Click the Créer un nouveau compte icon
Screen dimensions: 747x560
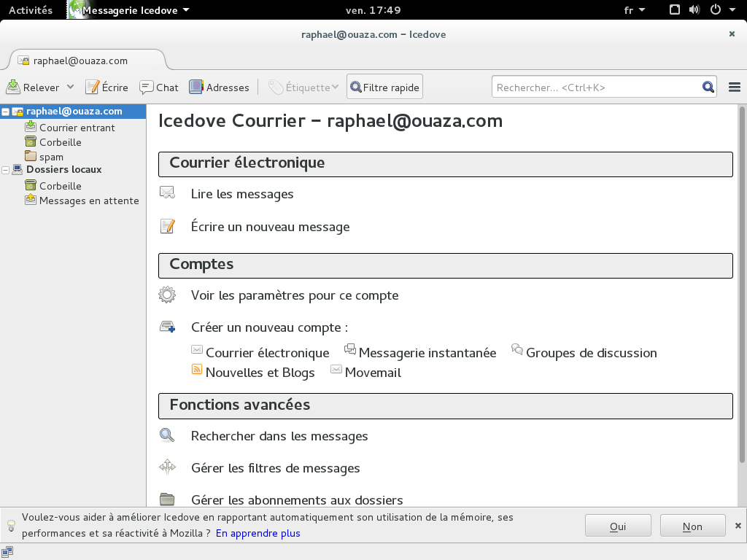coord(167,327)
